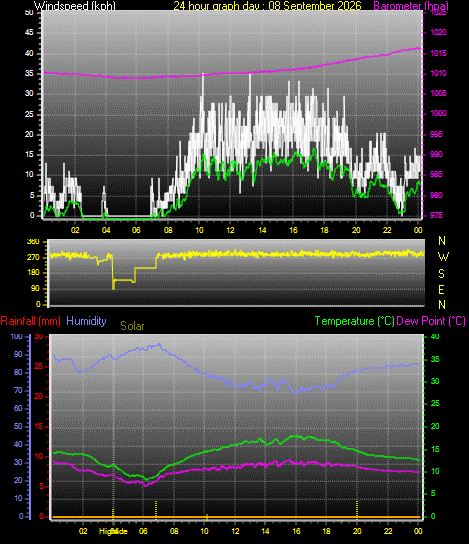This screenshot has width=469, height=544.
Task: Click the Rainfall (mm) legend label
Action: pos(31,321)
